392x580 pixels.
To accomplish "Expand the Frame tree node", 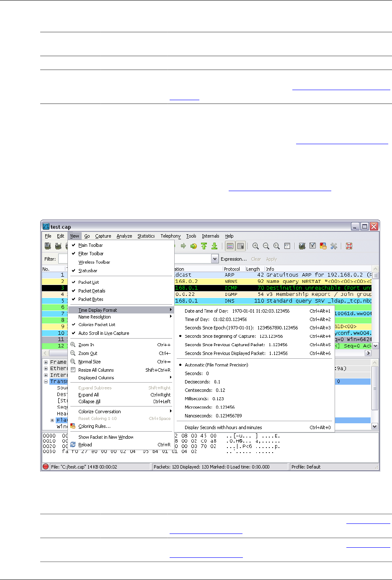I will 46,362.
